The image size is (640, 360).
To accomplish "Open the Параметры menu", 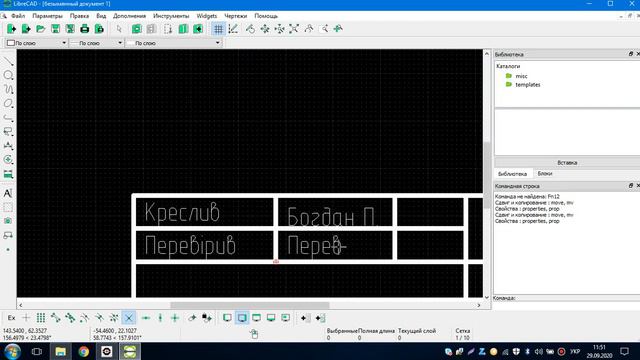I will tap(47, 16).
